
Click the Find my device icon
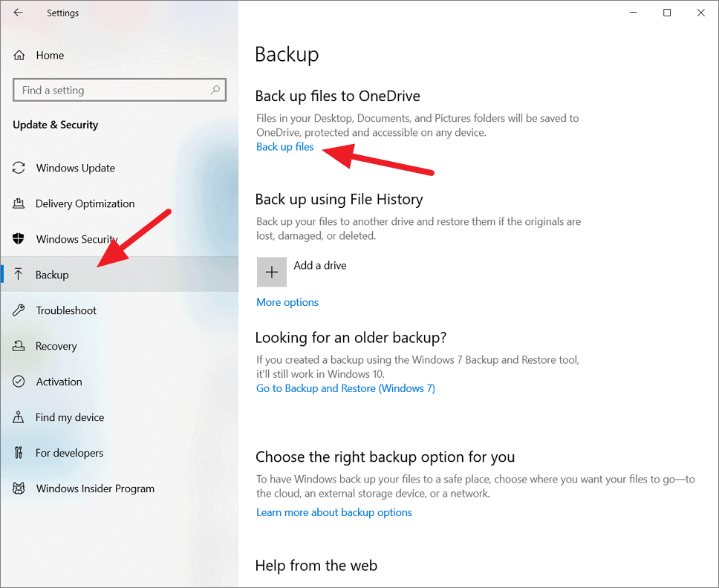[19, 417]
